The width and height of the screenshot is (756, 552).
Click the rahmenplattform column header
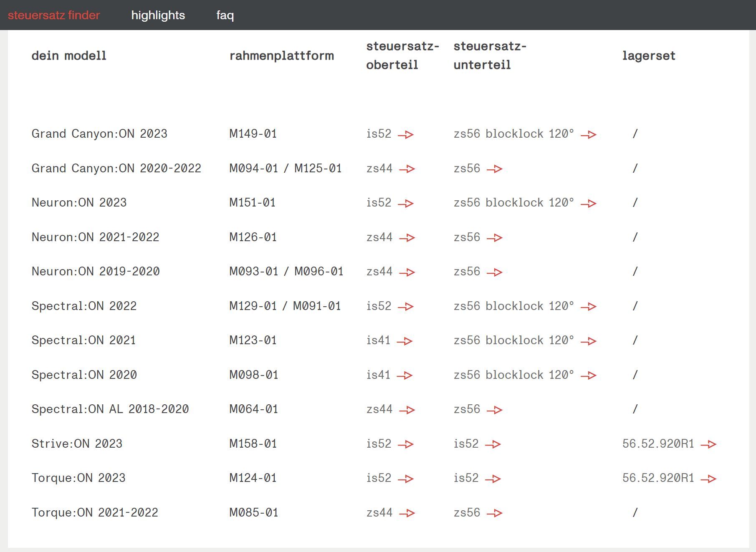pos(281,55)
